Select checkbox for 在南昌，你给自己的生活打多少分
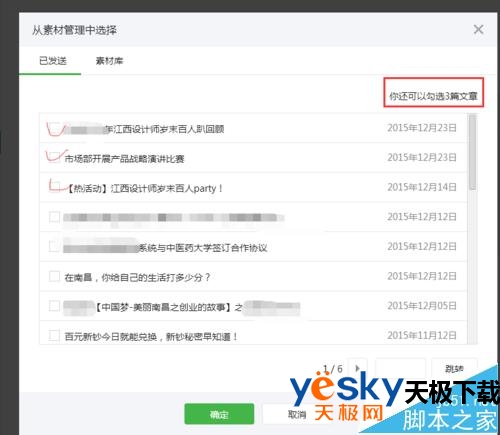 click(54, 276)
